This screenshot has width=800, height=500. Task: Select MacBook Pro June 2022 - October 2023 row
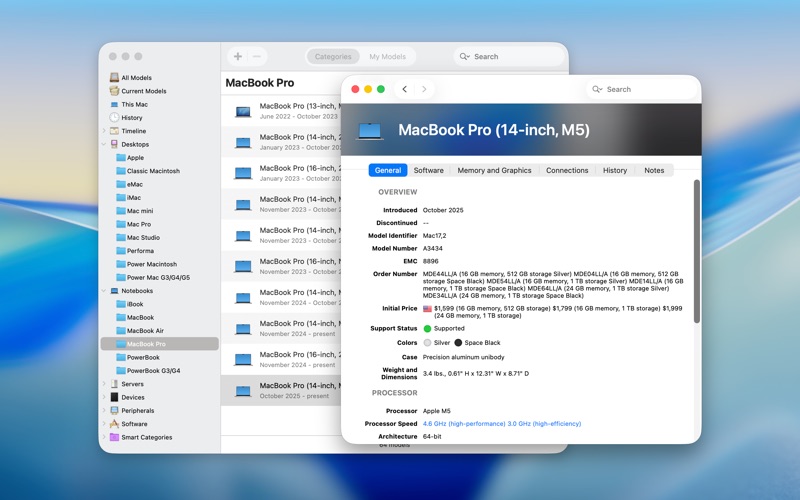click(x=282, y=111)
